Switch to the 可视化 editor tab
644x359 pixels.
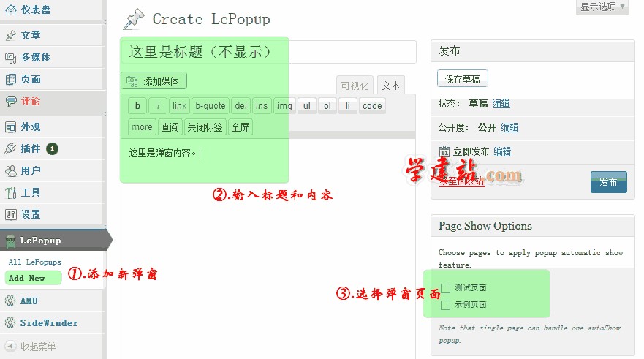pyautogui.click(x=355, y=86)
